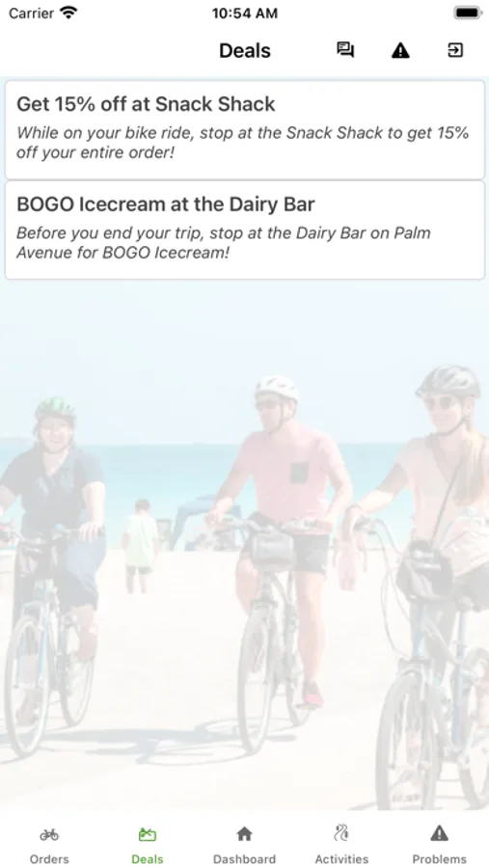Screen dimensions: 489x868
Task: Go to the Problems tab label
Action: click(439, 859)
